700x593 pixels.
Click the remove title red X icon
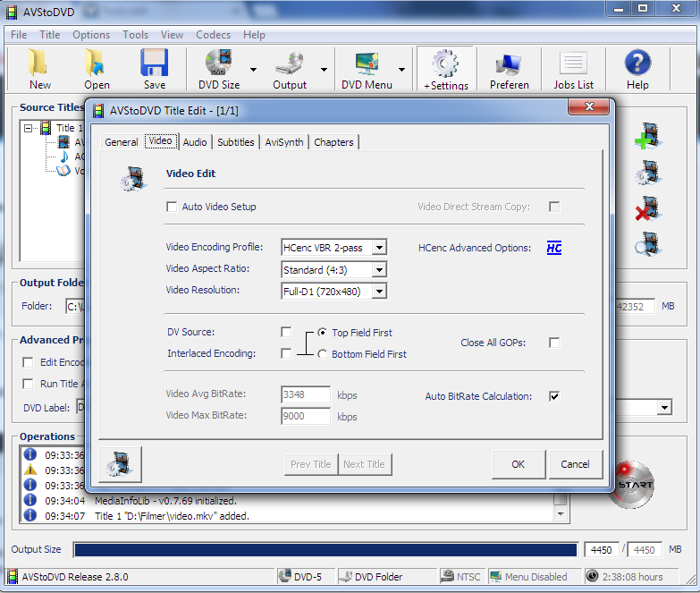click(648, 208)
